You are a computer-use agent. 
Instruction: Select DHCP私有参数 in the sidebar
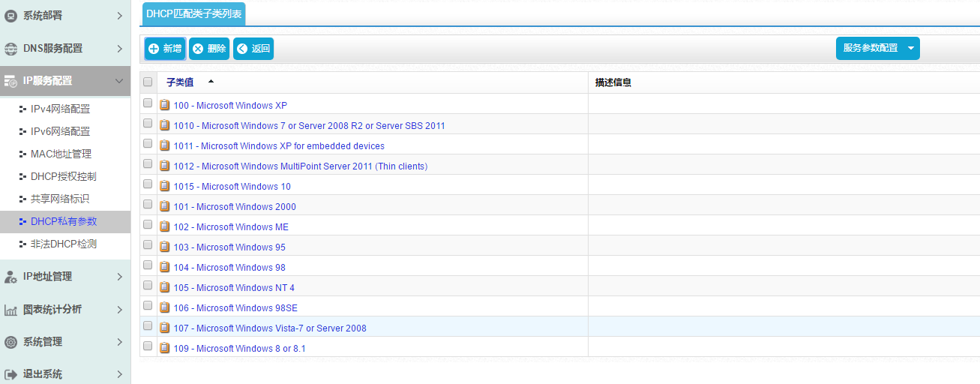coord(63,222)
